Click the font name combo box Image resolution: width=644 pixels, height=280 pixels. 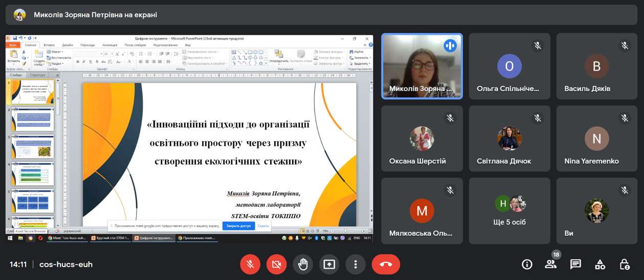(88, 54)
